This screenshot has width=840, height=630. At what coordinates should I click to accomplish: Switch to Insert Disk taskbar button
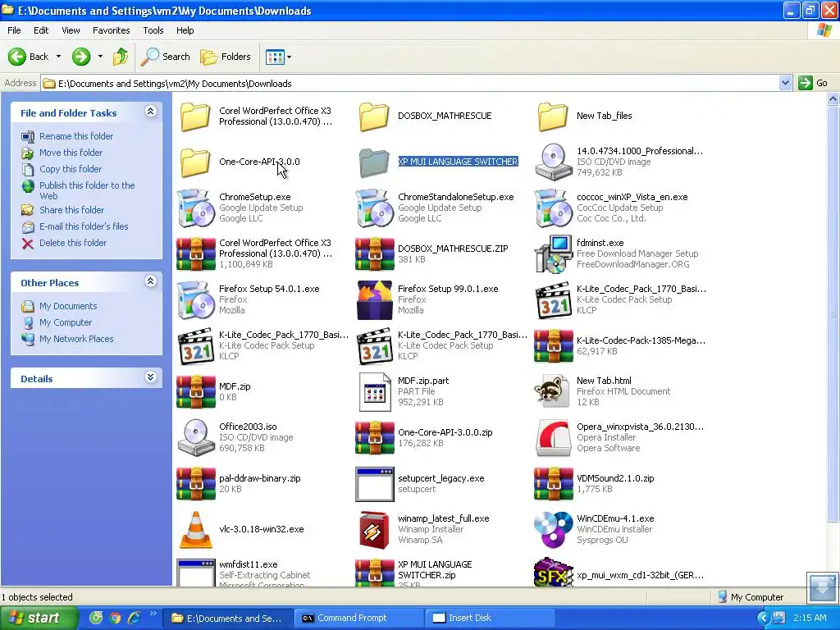pos(491,618)
